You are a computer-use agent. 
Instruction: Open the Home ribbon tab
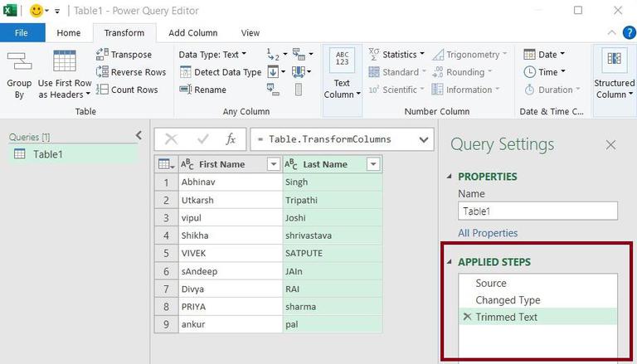[x=69, y=33]
